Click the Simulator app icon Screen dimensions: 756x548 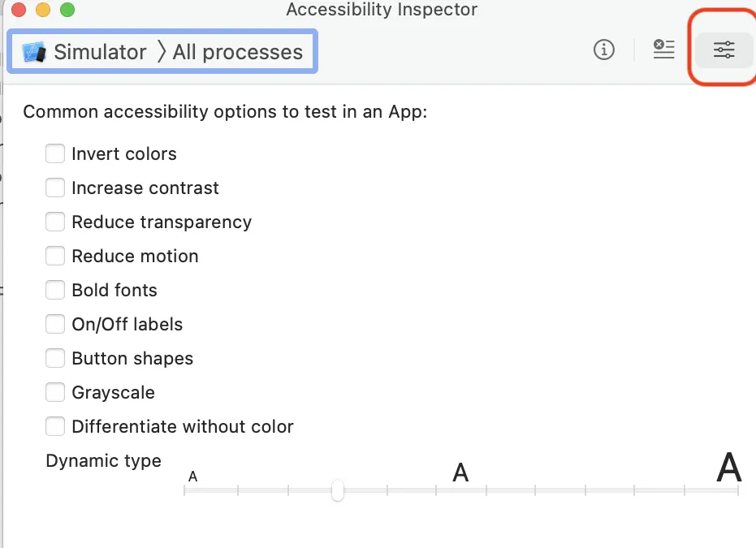point(35,52)
